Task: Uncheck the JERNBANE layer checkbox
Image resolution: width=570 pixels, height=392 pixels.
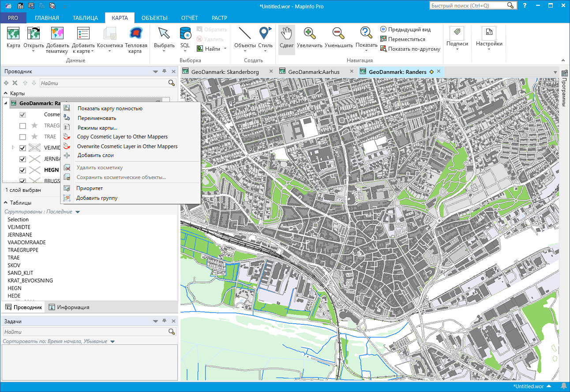Action: [x=22, y=159]
